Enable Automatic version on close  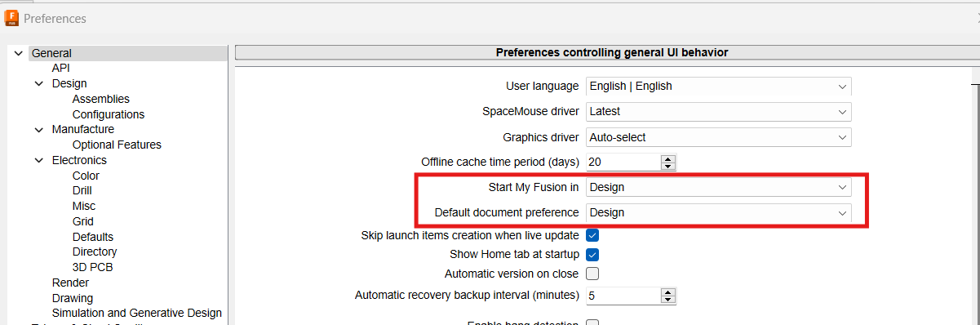592,274
